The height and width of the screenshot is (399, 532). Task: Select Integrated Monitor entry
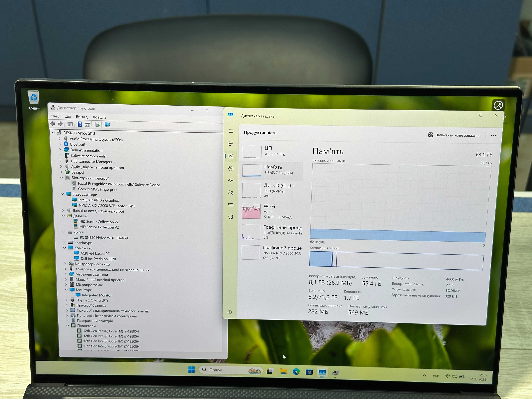[x=97, y=295]
